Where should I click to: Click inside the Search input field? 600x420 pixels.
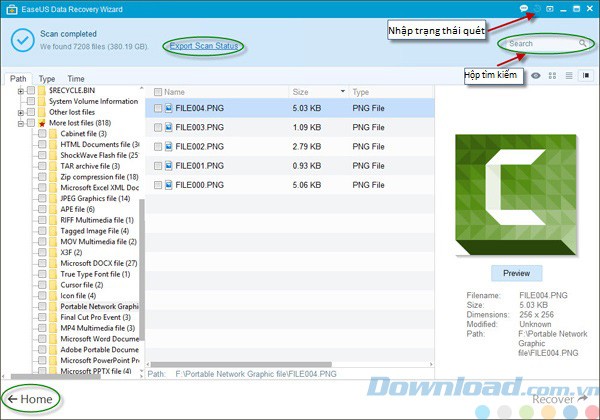pyautogui.click(x=540, y=44)
